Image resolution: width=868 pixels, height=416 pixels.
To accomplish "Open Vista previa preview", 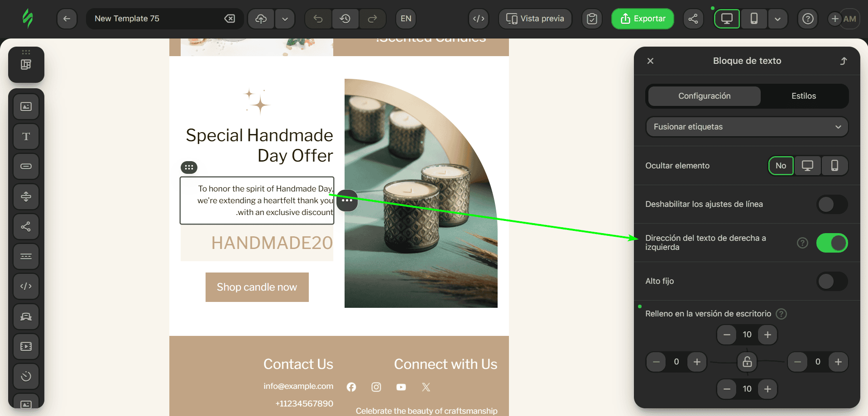I will click(x=535, y=19).
